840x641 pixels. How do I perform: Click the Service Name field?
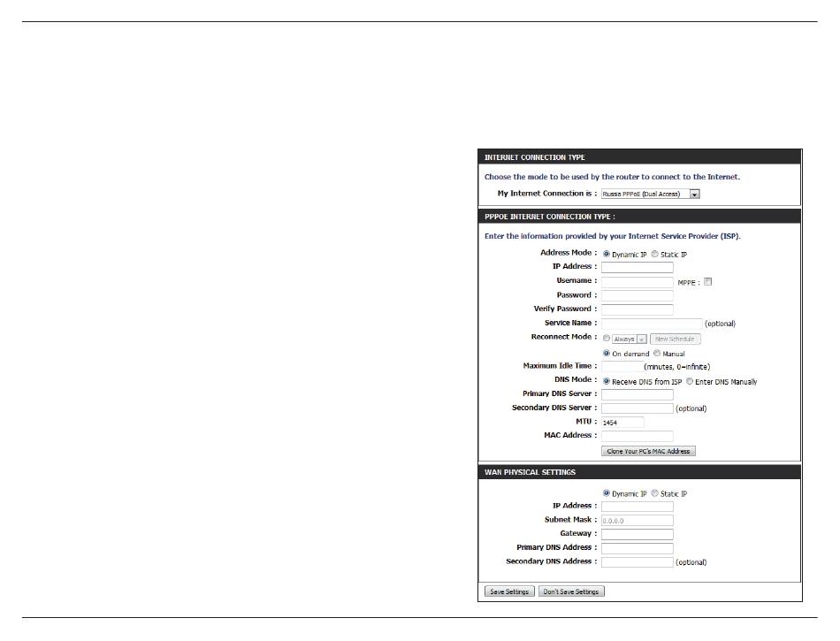pyautogui.click(x=652, y=324)
